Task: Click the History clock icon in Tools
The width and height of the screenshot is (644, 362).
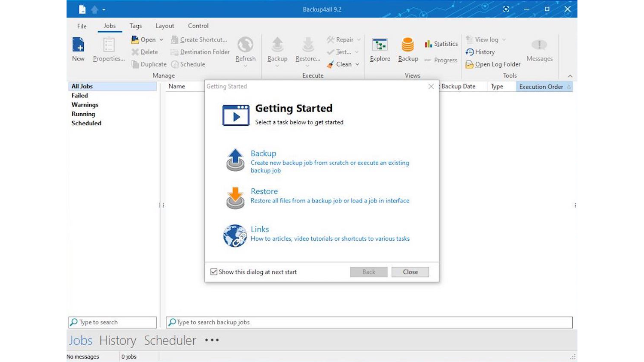Action: point(470,52)
